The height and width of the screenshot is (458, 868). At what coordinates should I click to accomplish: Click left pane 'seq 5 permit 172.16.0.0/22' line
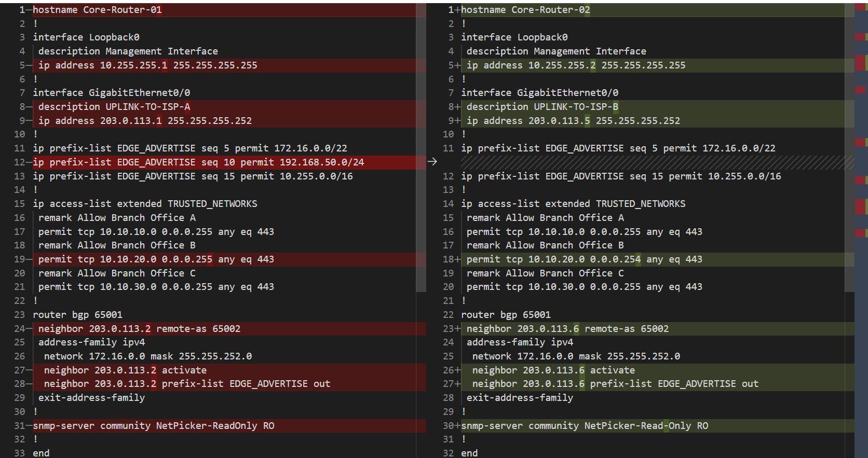[x=190, y=148]
